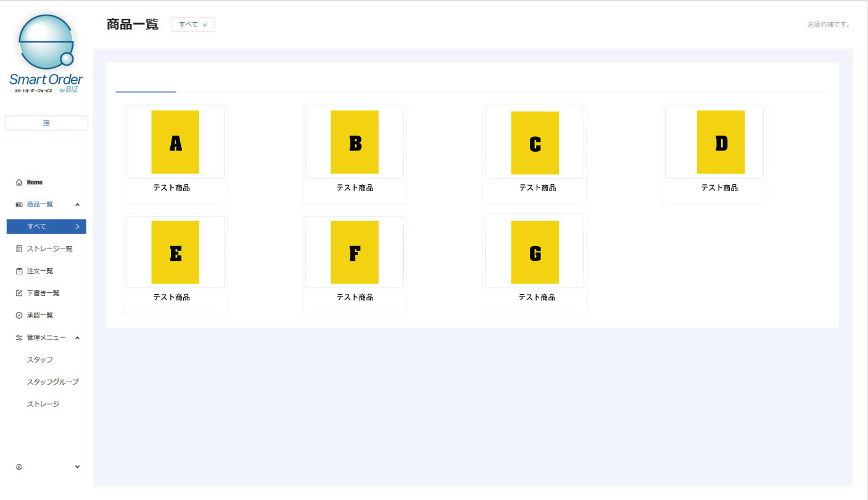
Task: Click the 商品一覧 sidebar icon
Action: tap(19, 205)
